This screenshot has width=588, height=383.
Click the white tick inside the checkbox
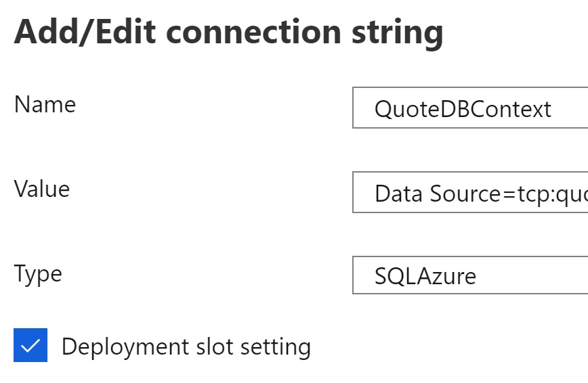point(30,346)
